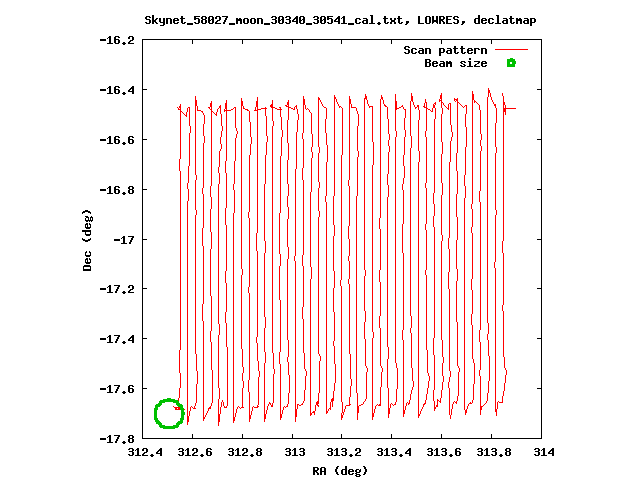Image resolution: width=640 pixels, height=480 pixels.
Task: Click the y-axis tick label -17.2
Action: (x=117, y=289)
